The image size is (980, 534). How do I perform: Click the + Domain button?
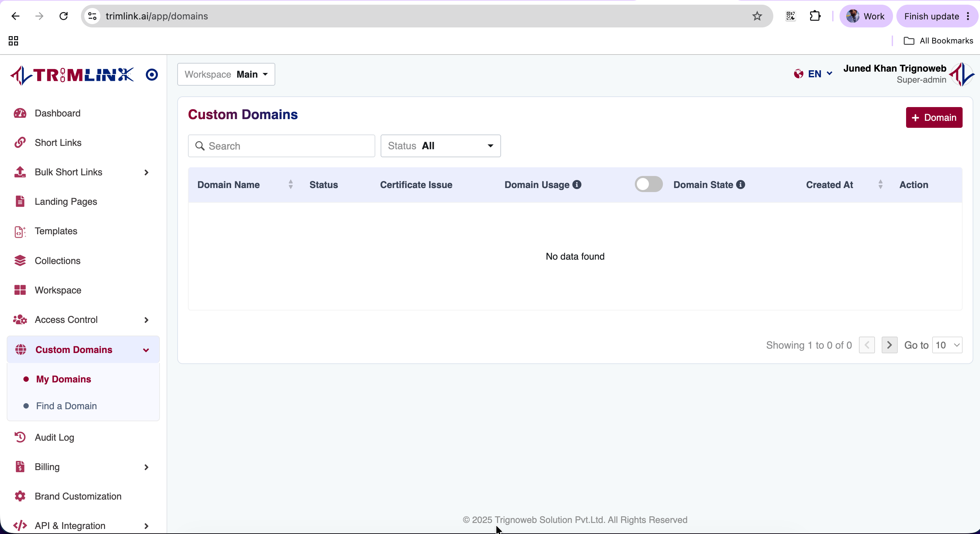(934, 118)
